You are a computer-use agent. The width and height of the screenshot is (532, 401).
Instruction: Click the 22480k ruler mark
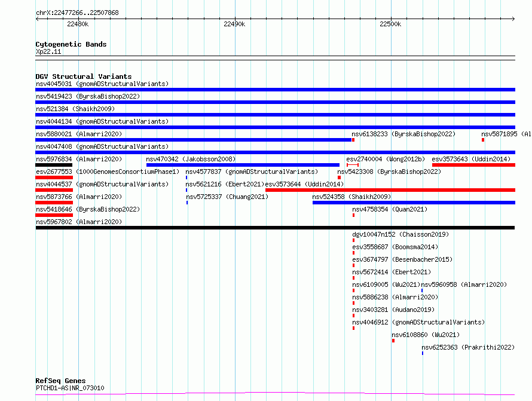click(78, 24)
